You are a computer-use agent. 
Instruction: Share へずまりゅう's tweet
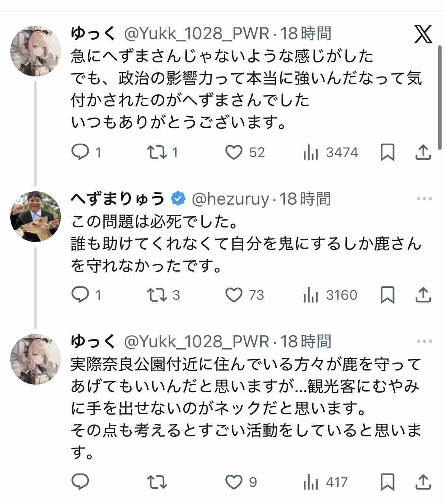point(423,295)
